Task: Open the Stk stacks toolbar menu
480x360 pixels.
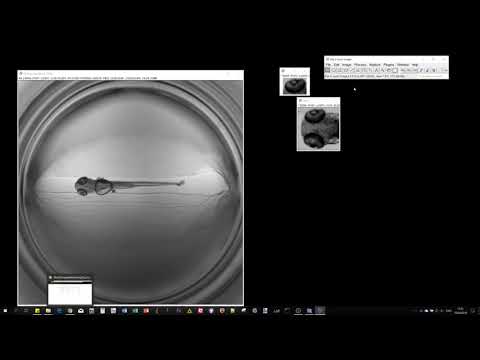Action: coord(409,70)
